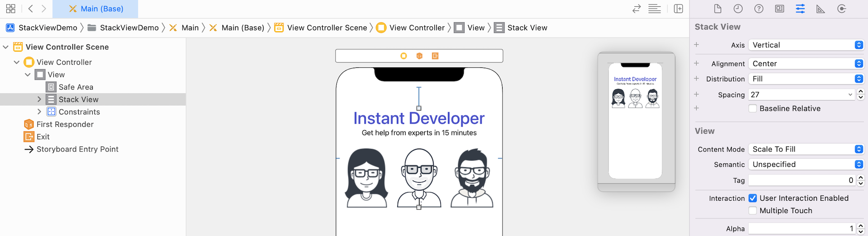Open the related items grid icon
The image size is (868, 236).
pyautogui.click(x=10, y=9)
